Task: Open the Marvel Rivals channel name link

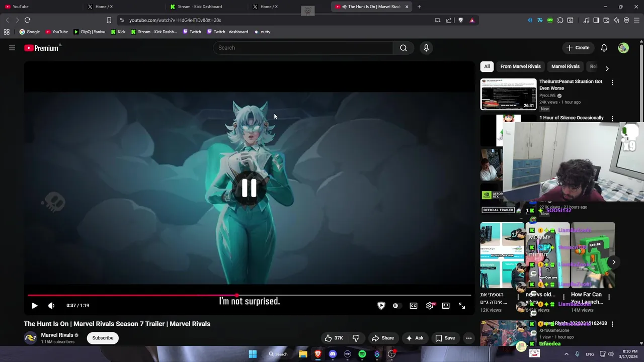Action: (57, 335)
